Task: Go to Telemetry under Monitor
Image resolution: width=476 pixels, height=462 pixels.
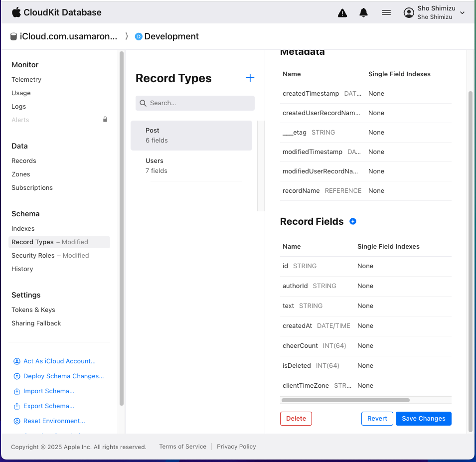Action: click(26, 80)
